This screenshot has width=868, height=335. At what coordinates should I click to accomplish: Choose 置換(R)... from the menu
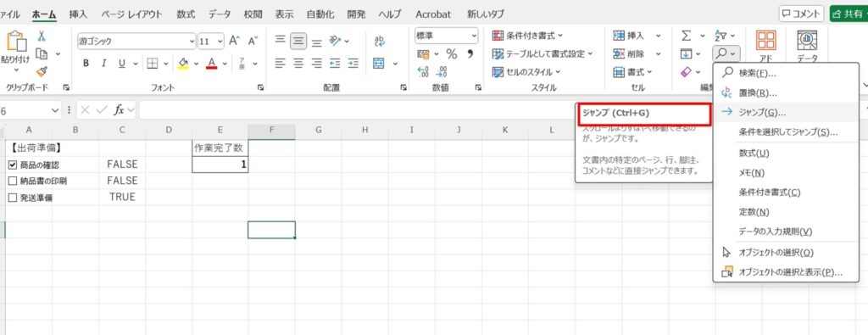[x=786, y=92]
